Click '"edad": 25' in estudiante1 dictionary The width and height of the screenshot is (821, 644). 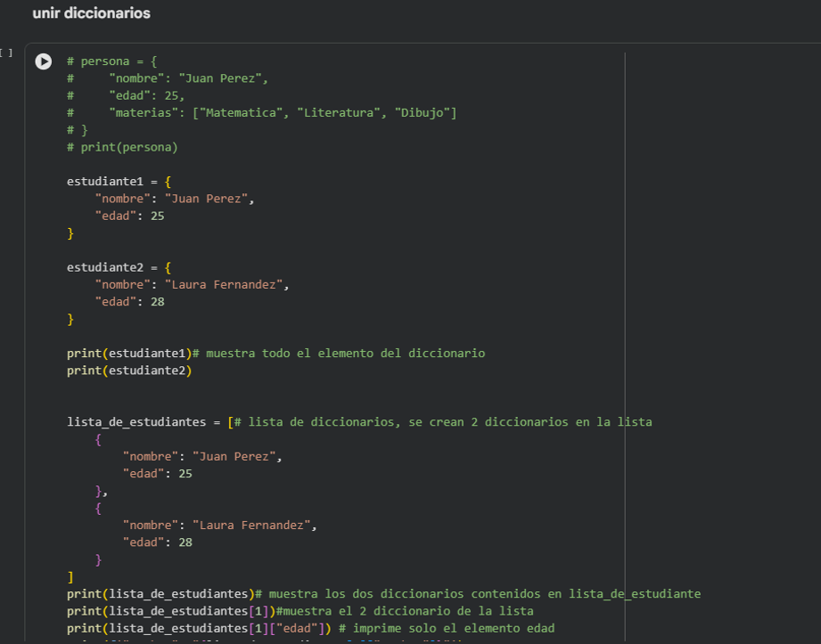(130, 216)
